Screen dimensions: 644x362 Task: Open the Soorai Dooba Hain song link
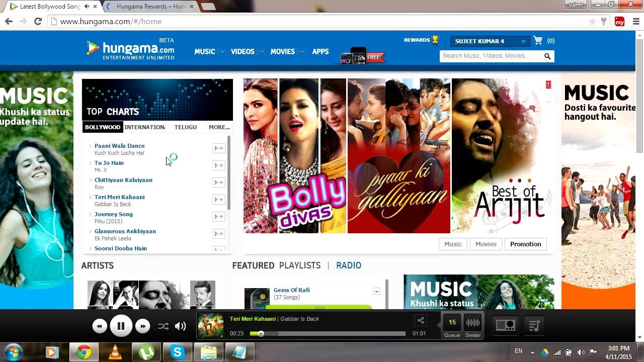pos(121,248)
